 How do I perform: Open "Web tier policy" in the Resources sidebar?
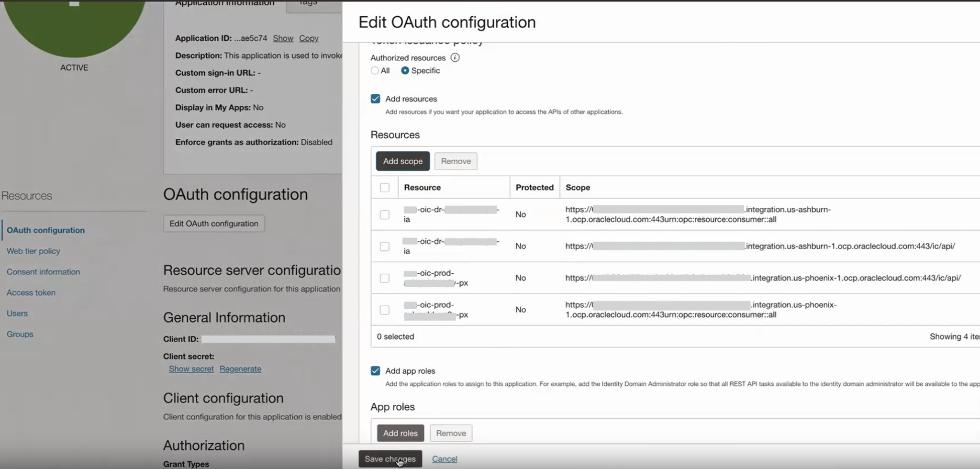(33, 251)
